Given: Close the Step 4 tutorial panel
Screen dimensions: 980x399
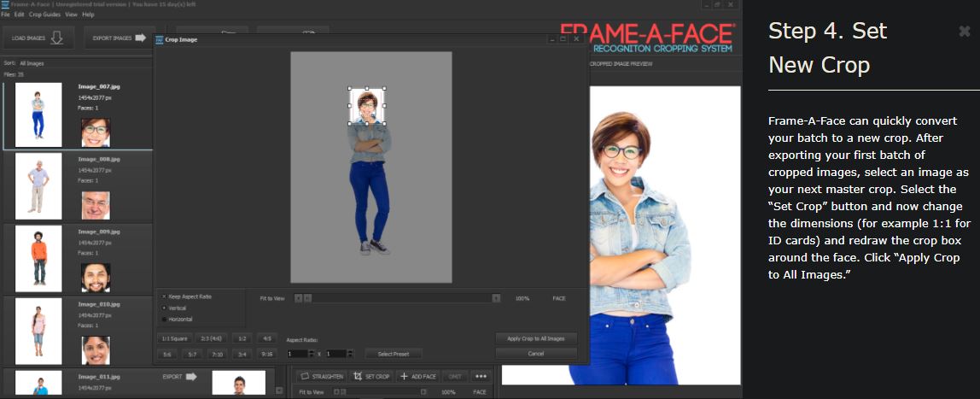Looking at the screenshot, I should click(965, 32).
